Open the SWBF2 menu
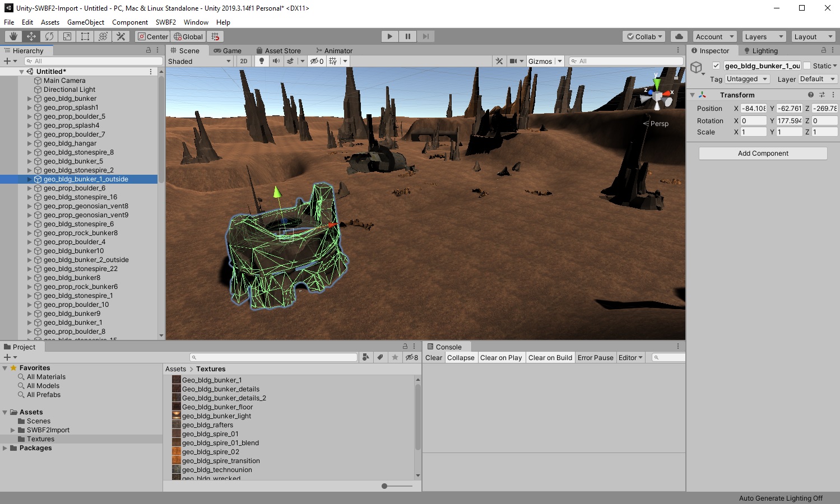Image resolution: width=840 pixels, height=504 pixels. click(x=166, y=22)
